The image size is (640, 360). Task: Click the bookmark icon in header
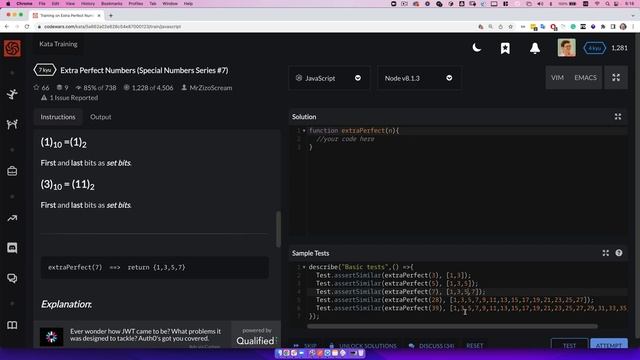pyautogui.click(x=505, y=48)
